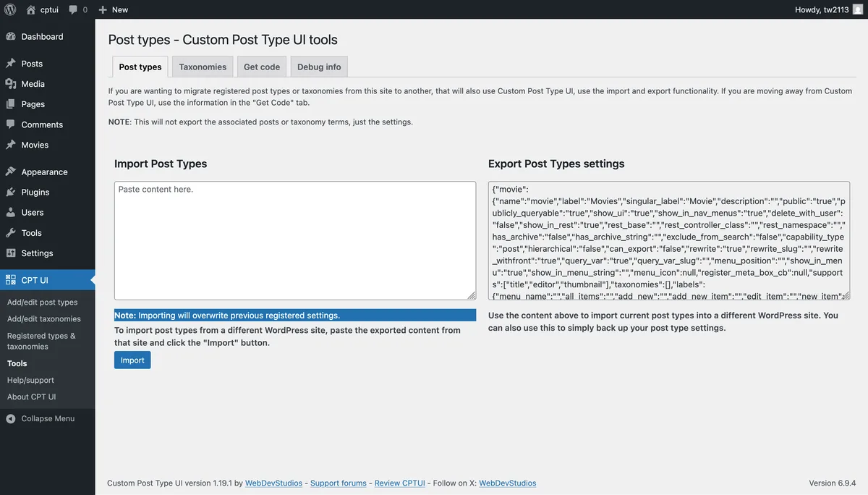Open Registered types & taxonomies
Image resolution: width=868 pixels, height=495 pixels.
coord(41,341)
